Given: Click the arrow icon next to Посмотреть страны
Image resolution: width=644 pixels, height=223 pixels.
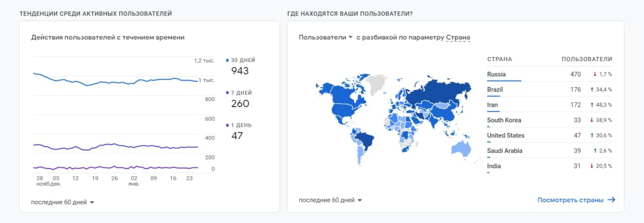Looking at the screenshot, I should coord(611,200).
